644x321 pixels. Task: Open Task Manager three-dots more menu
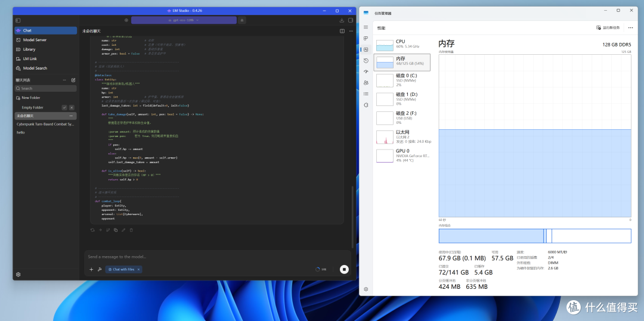pyautogui.click(x=630, y=27)
